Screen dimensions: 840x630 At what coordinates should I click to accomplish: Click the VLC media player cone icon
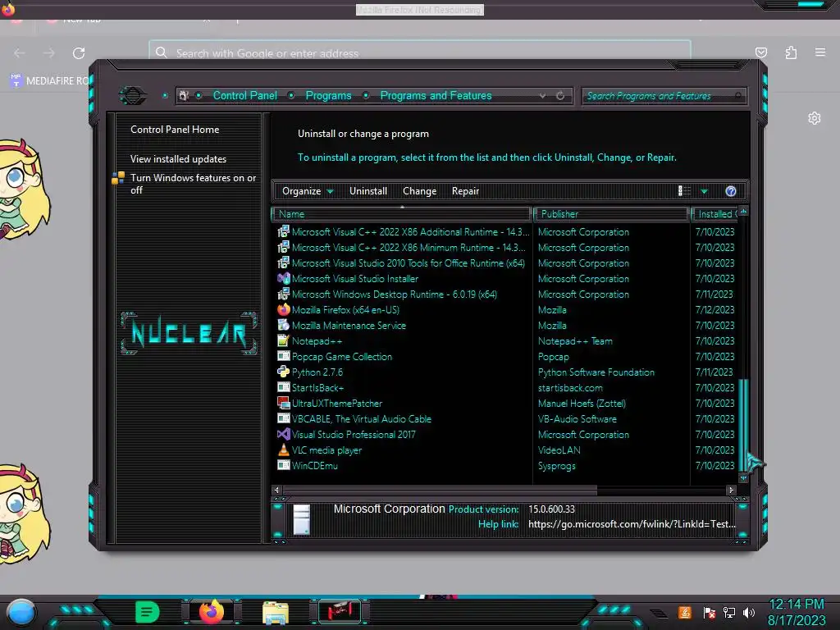click(283, 450)
